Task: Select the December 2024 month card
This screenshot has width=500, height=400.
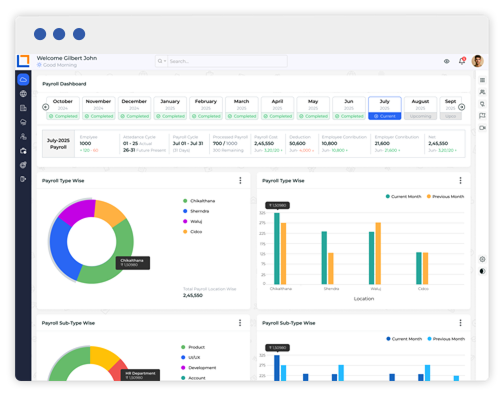Action: click(x=134, y=108)
